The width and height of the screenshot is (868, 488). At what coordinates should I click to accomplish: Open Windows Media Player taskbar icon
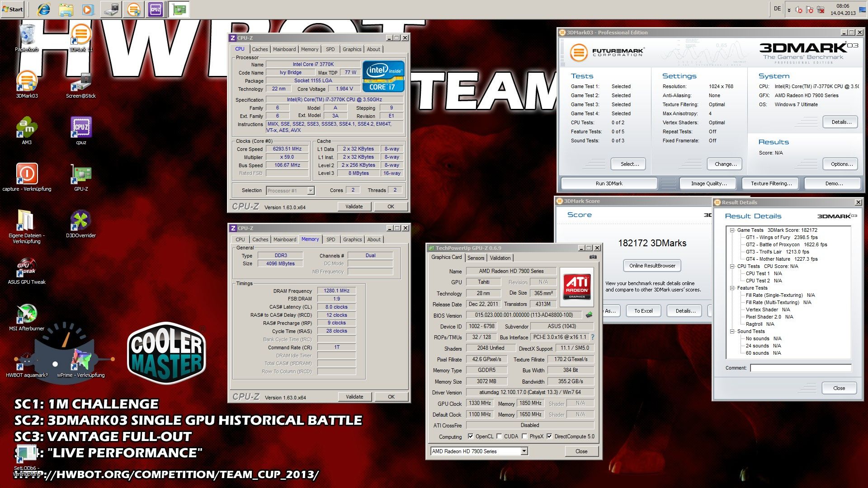(88, 9)
